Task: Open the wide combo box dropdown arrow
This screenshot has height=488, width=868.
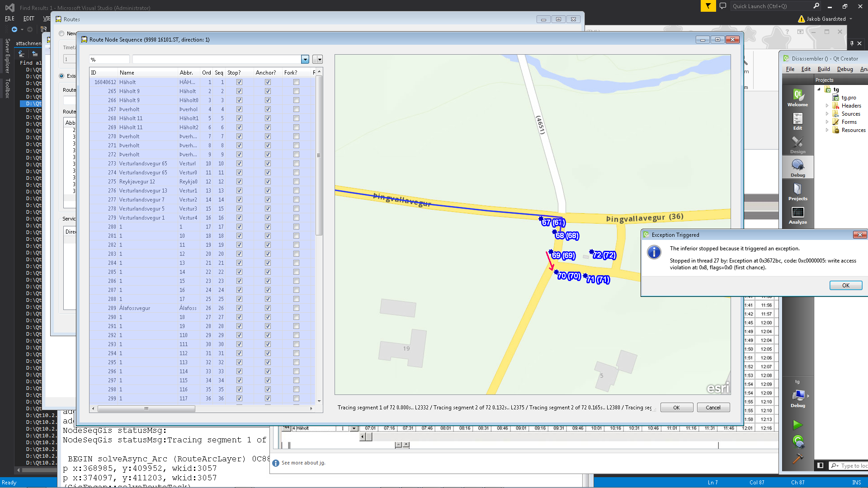Action: [x=305, y=60]
